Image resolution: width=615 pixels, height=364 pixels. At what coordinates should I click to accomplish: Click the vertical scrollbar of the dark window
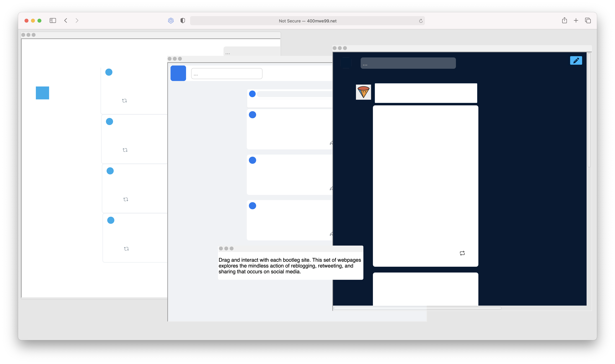(x=589, y=110)
